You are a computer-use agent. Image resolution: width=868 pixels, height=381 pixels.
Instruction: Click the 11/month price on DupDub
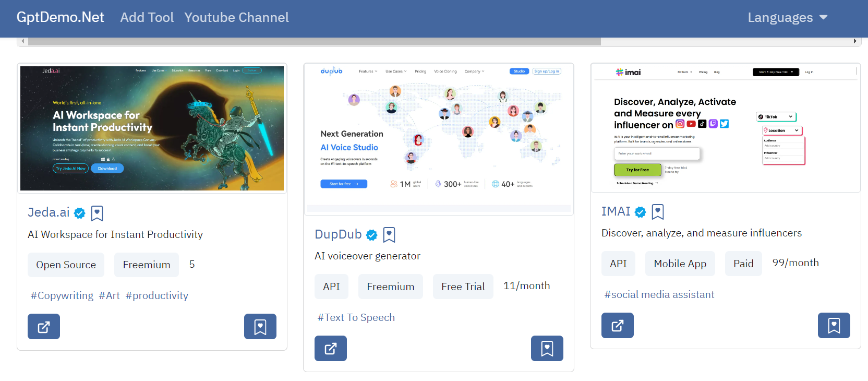[x=527, y=285]
